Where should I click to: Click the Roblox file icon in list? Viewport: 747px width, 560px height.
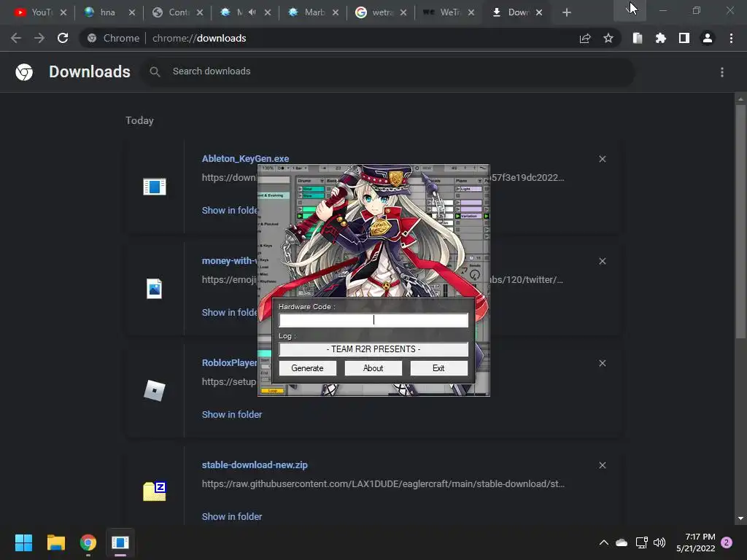[x=155, y=391]
